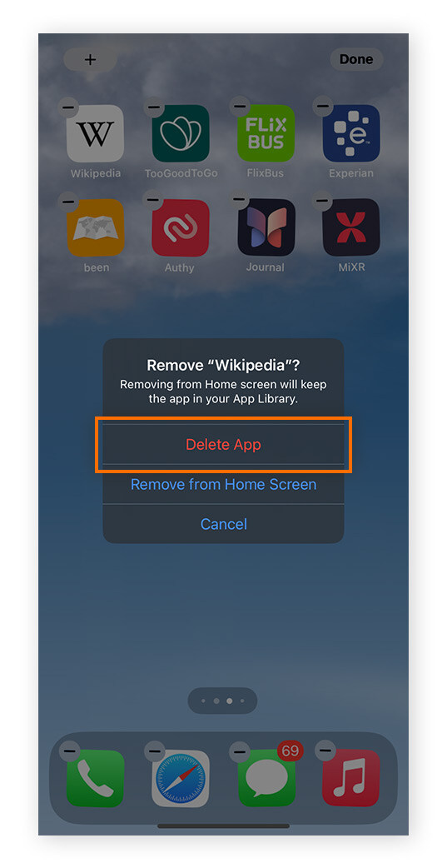
Task: Click the plus add widget button
Action: (x=90, y=59)
